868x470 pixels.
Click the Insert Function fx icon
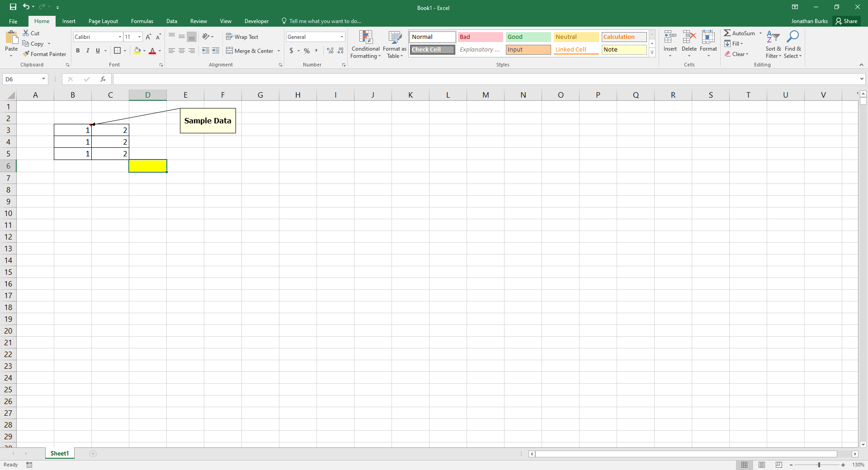[x=103, y=79]
